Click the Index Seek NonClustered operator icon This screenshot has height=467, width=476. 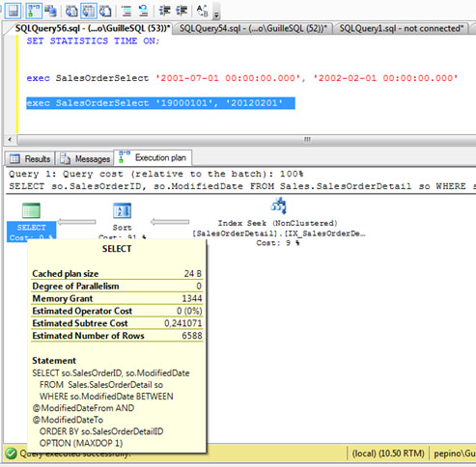(278, 206)
